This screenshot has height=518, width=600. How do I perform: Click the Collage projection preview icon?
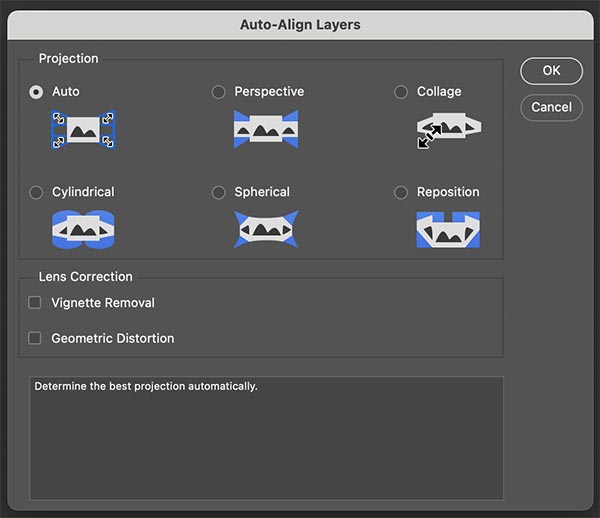pos(449,130)
